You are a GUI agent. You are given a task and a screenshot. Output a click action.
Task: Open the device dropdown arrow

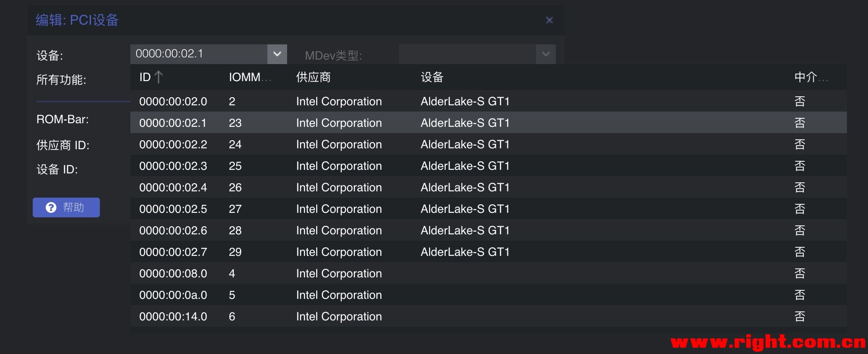(x=277, y=54)
